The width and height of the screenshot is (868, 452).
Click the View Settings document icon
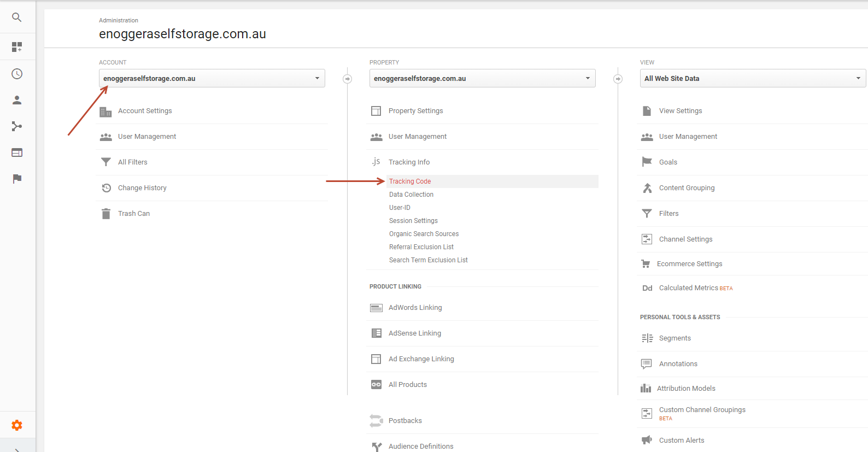(x=647, y=111)
